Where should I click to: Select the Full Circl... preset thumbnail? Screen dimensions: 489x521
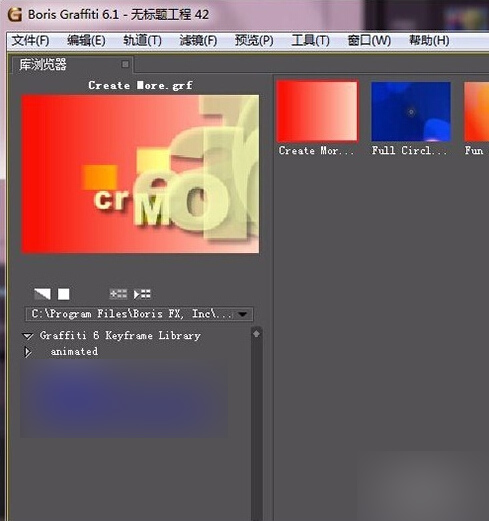coord(411,111)
